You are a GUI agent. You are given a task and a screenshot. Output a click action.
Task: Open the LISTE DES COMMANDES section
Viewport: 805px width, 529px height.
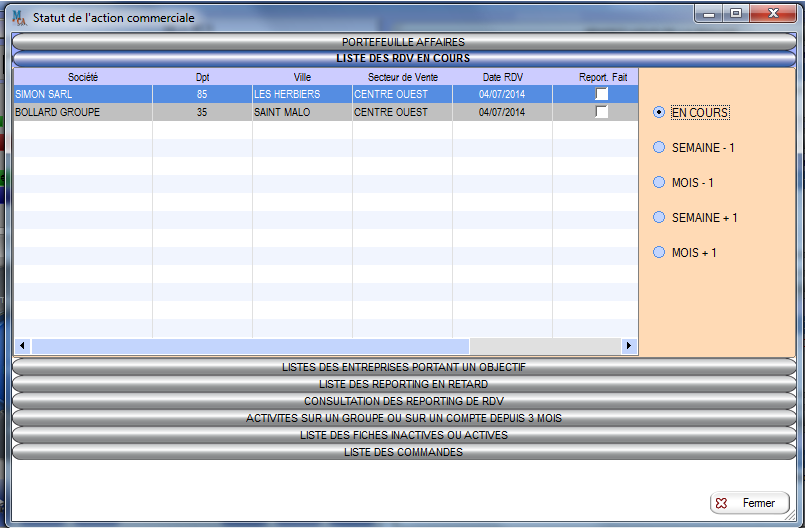pos(403,452)
